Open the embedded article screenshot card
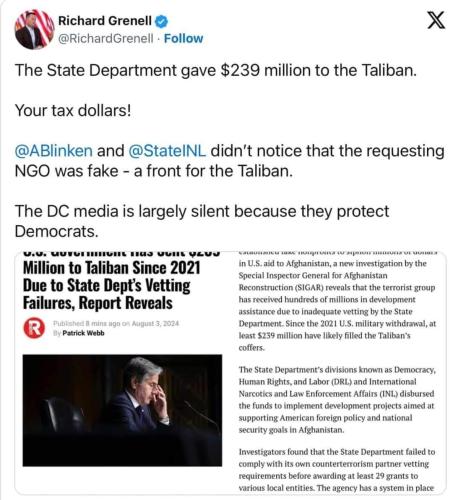453x500 pixels. [x=230, y=372]
